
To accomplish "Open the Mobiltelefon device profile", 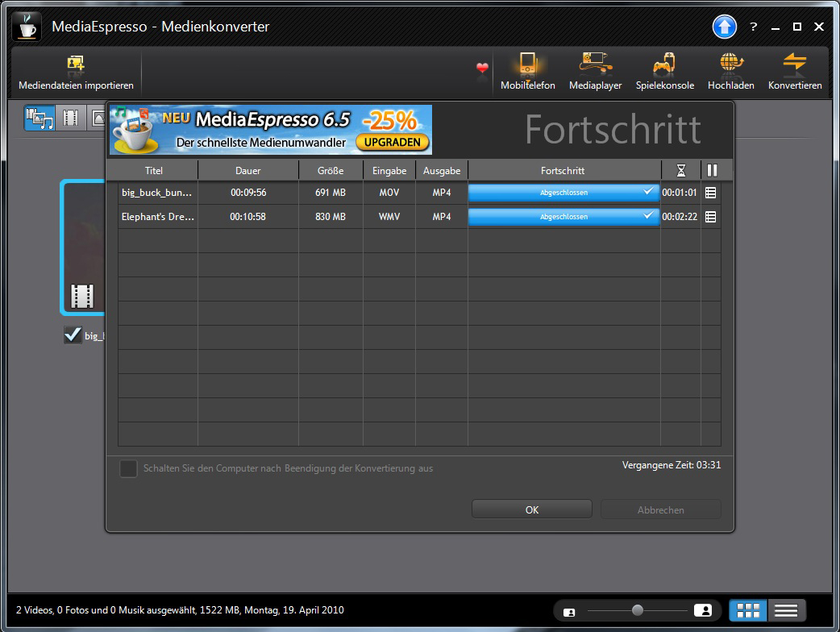I will pos(528,71).
